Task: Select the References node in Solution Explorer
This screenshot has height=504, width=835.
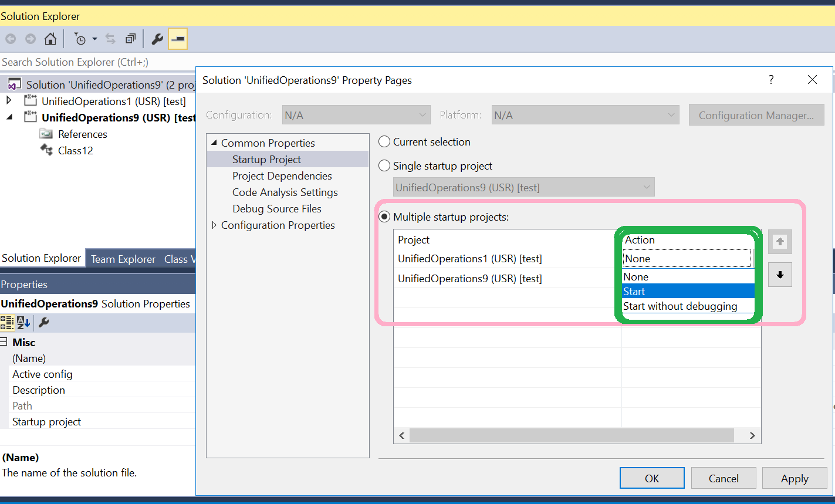Action: pyautogui.click(x=83, y=134)
